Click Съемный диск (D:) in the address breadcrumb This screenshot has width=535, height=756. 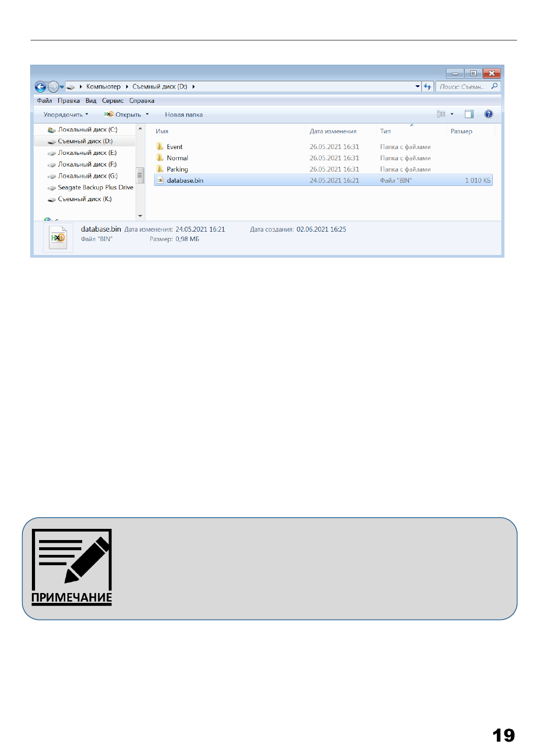click(160, 87)
